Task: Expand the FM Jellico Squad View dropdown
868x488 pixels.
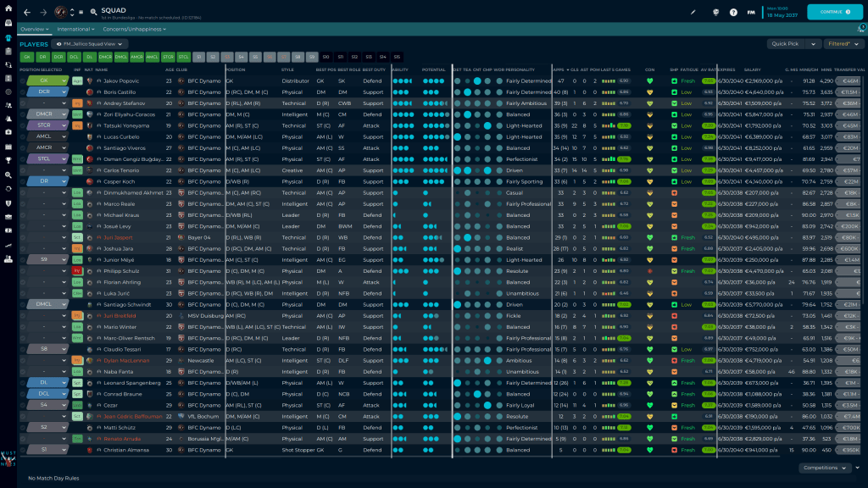Action: click(x=92, y=43)
